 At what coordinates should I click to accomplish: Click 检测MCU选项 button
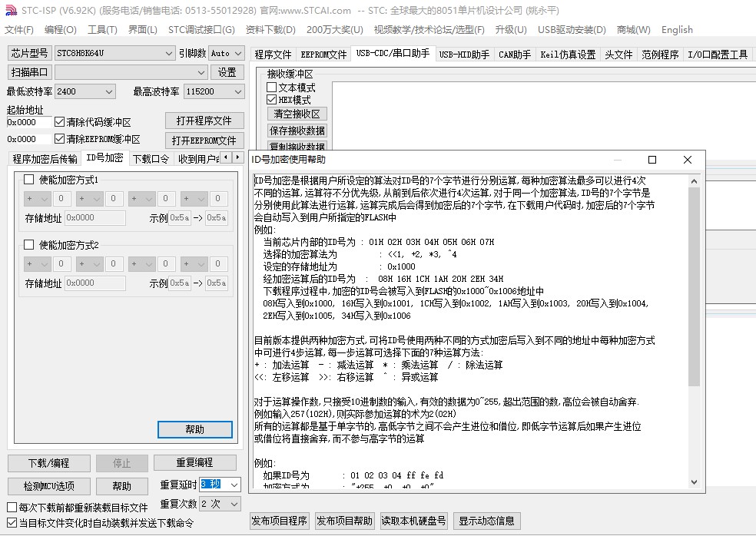[48, 486]
